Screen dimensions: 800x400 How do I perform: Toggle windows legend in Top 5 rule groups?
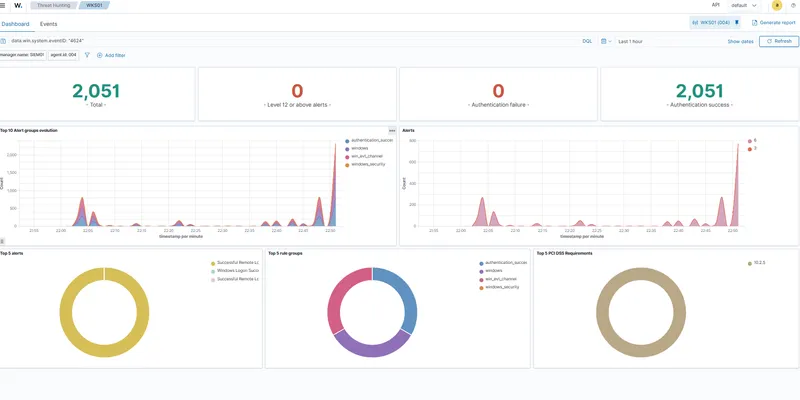click(x=491, y=271)
